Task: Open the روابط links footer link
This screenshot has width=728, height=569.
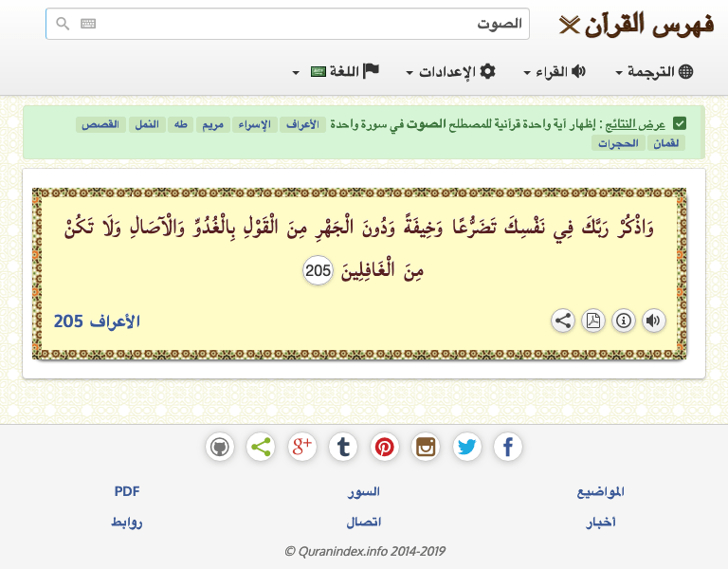Action: 127,523
